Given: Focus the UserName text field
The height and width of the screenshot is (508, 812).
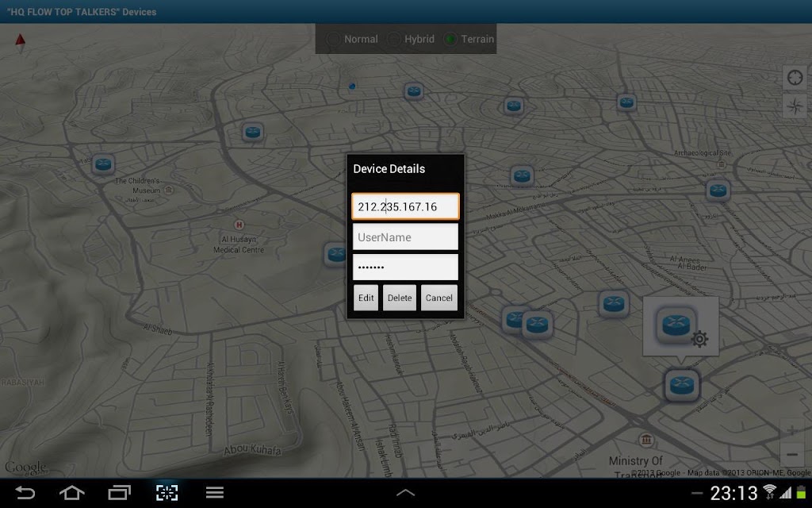Looking at the screenshot, I should point(405,237).
